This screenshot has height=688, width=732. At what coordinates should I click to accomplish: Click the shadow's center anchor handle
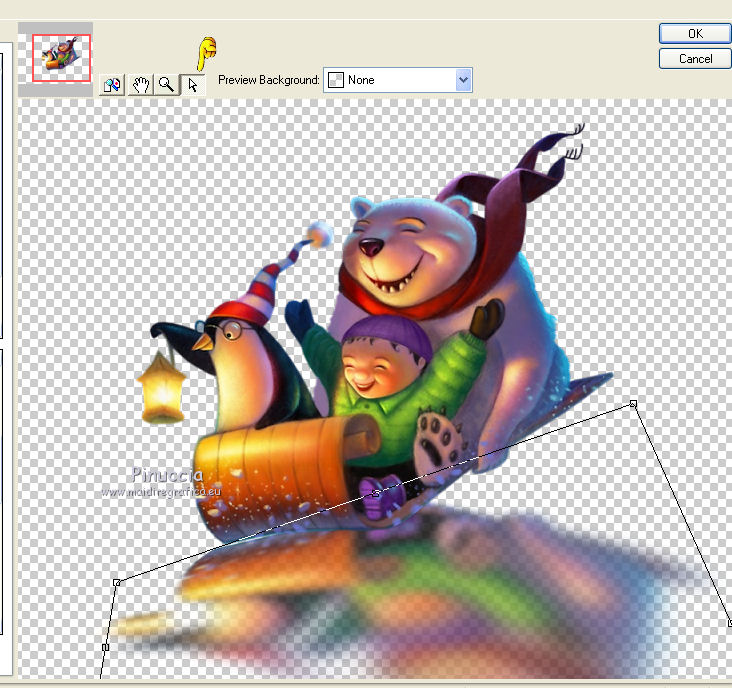click(x=376, y=493)
